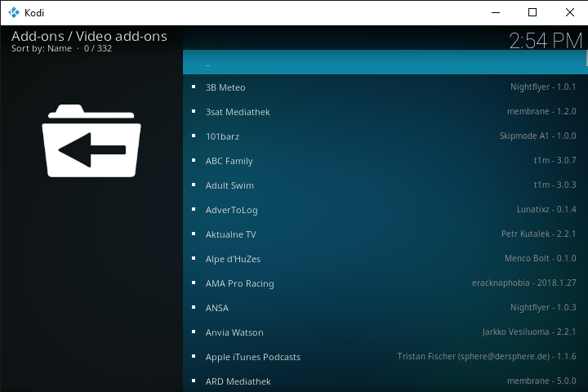Close the Kodi window

tap(570, 12)
